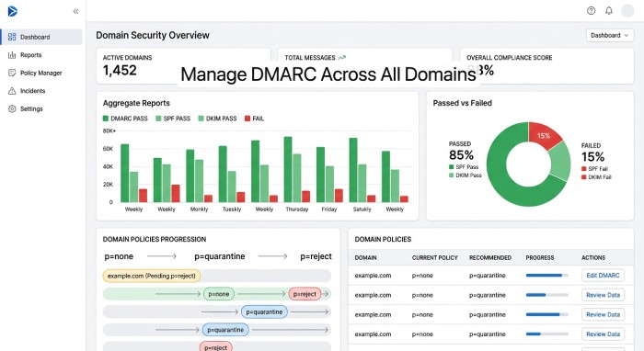
Task: Click Review Data in the second table row
Action: point(603,295)
